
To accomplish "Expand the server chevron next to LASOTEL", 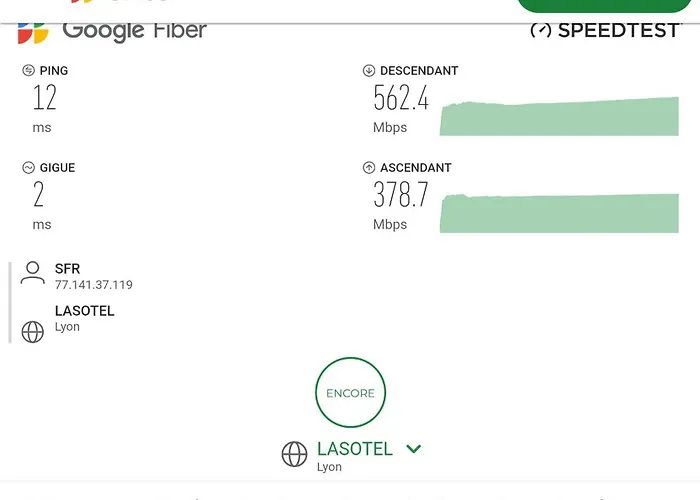I will tap(414, 449).
